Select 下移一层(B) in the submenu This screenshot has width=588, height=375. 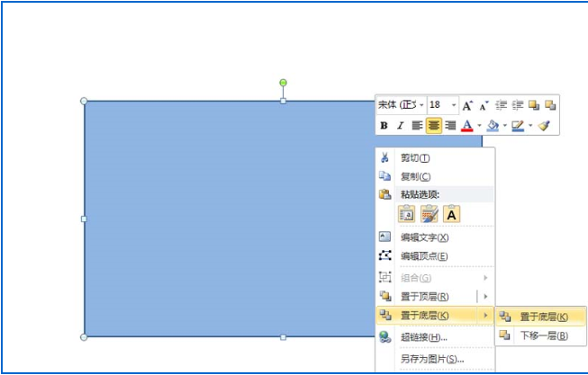tap(541, 335)
